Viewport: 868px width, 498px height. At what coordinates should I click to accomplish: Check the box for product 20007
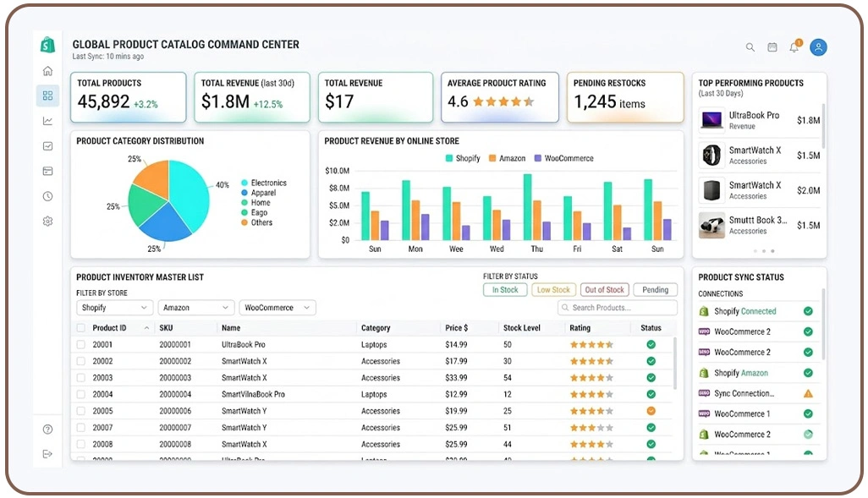click(x=81, y=428)
